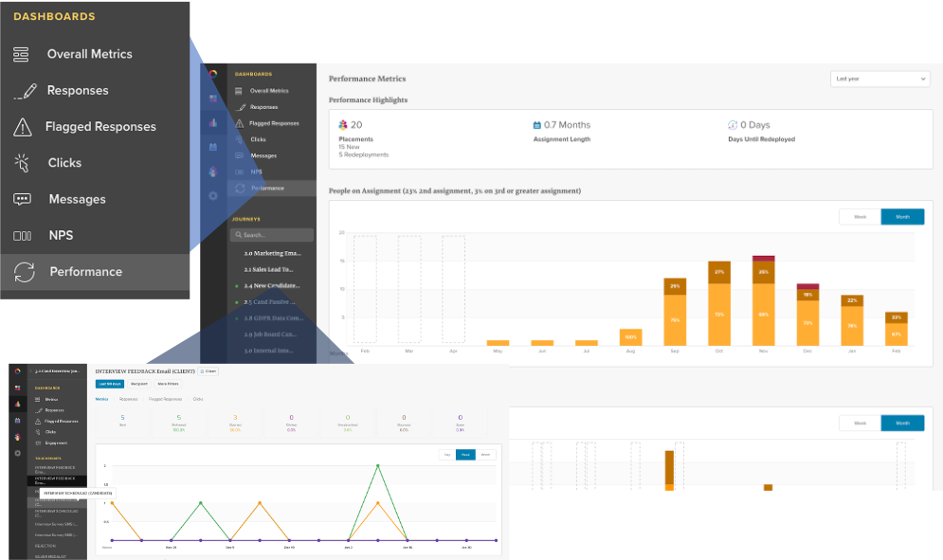Click the Placements people icon beside 20

click(343, 124)
